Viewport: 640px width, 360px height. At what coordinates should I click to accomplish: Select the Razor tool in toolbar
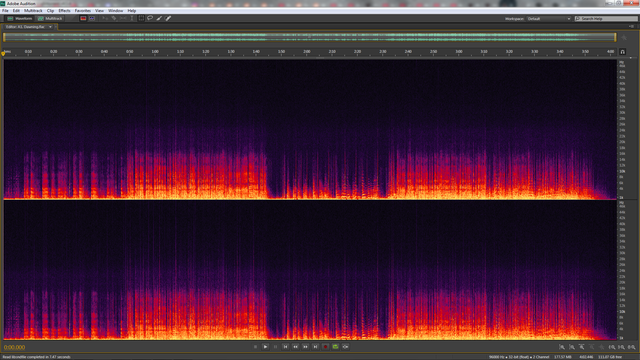(114, 18)
